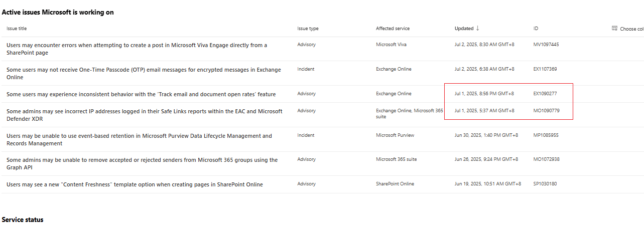Viewport: 644px width, 225px height.
Task: Open the Microsoft 365 groups Graph API issue
Action: [142, 163]
